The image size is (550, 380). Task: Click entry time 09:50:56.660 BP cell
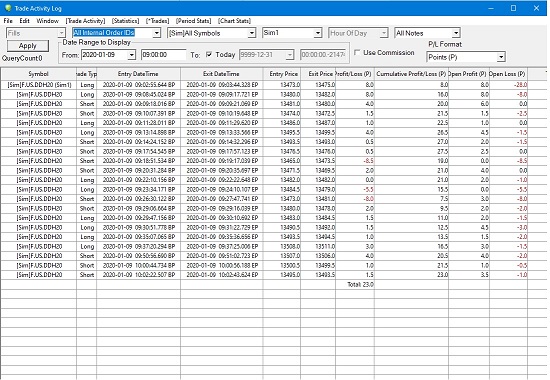(x=138, y=256)
